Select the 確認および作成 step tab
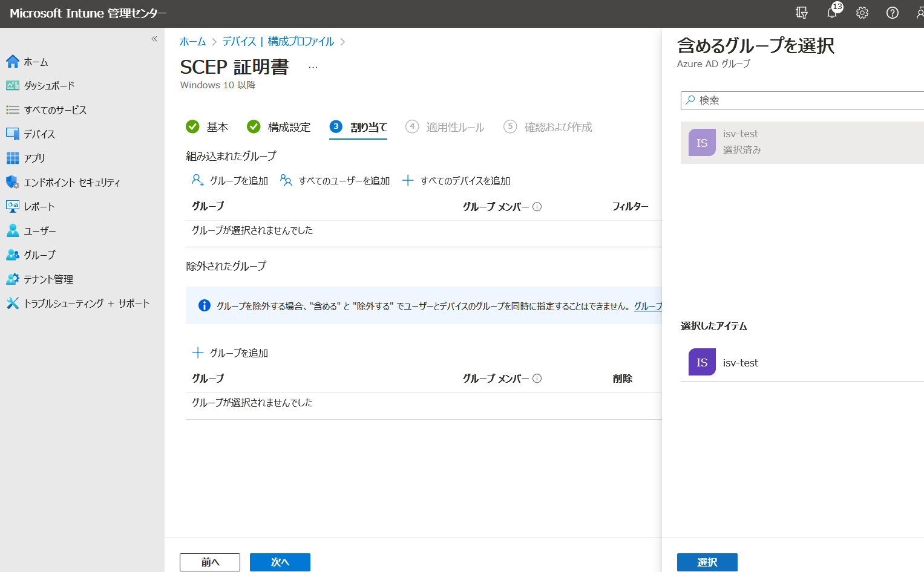Viewport: 924px width, 572px height. [x=548, y=127]
